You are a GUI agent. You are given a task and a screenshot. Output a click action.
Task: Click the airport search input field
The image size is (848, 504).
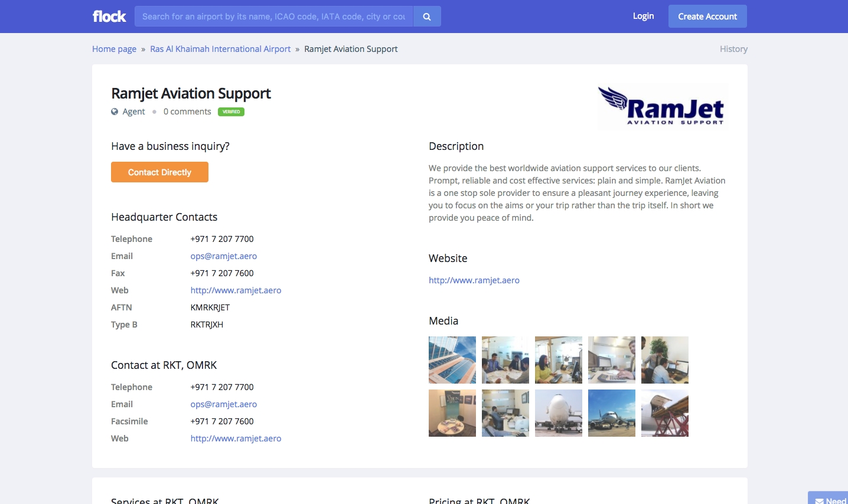[274, 17]
